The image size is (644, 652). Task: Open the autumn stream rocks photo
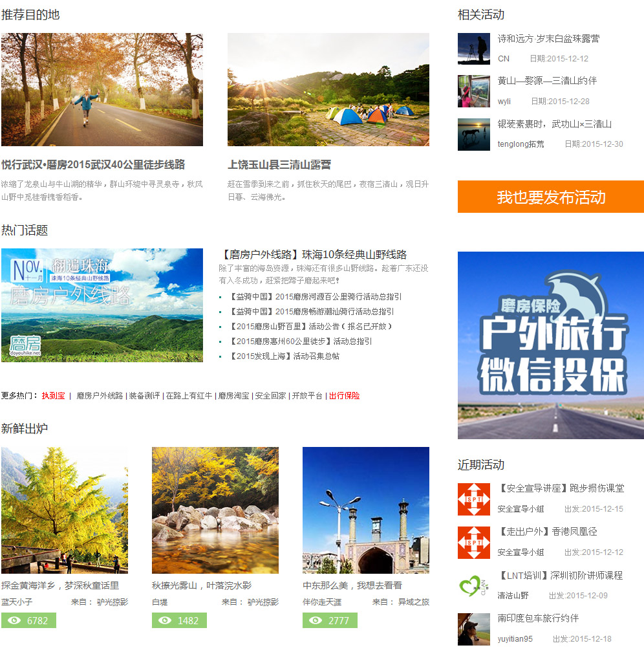[215, 510]
